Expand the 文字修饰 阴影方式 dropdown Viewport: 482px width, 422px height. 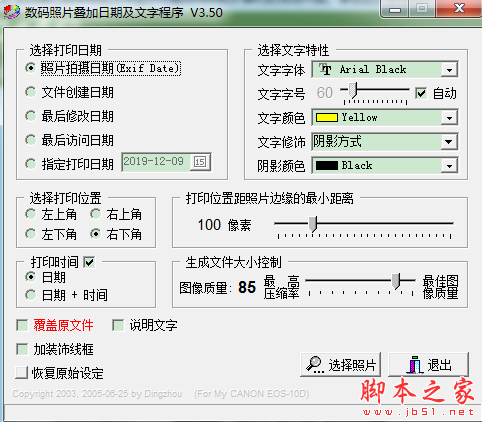click(449, 142)
